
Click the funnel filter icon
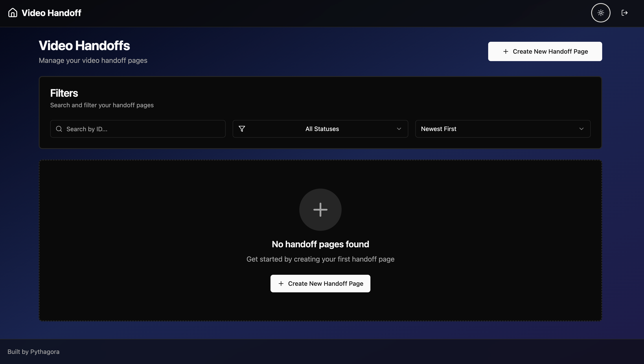tap(242, 129)
